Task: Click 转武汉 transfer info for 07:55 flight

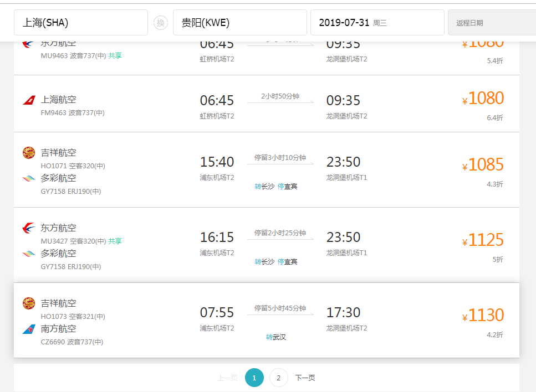Action: 276,337
